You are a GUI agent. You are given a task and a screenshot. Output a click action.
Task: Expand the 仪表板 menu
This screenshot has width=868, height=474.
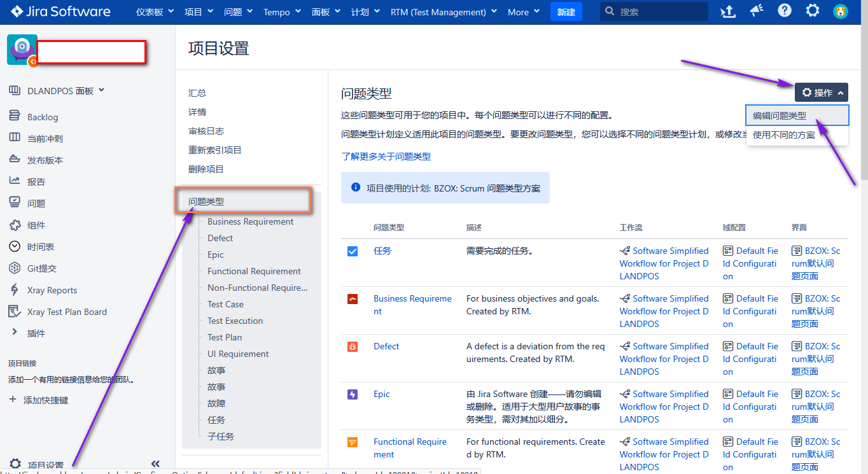tap(155, 11)
